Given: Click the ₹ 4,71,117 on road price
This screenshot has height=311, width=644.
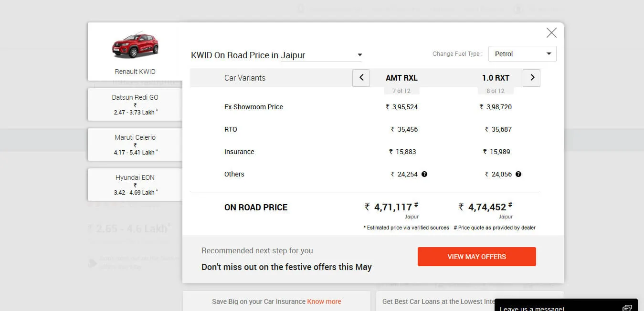Looking at the screenshot, I should tap(391, 207).
